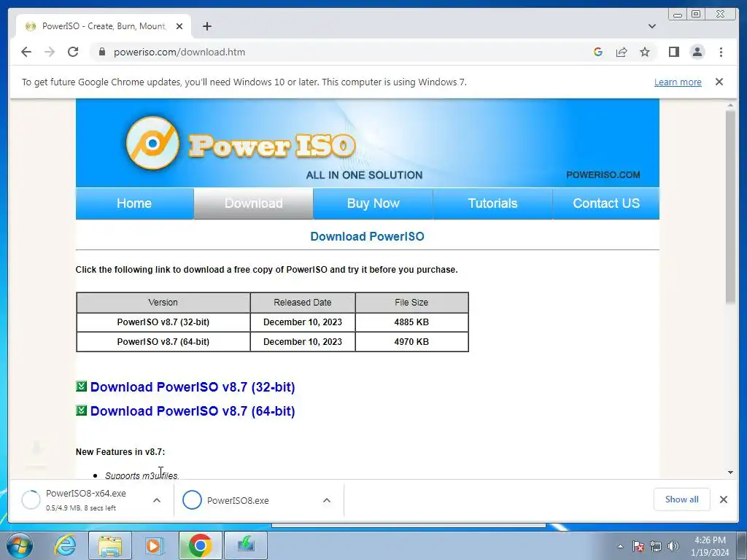Close the PowerISO tab
747x560 pixels.
click(179, 26)
